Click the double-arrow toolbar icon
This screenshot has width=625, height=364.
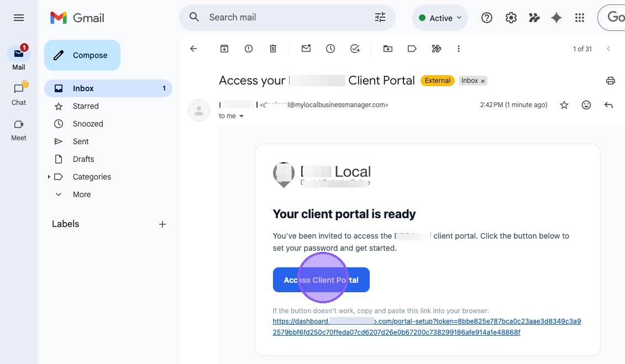437,49
